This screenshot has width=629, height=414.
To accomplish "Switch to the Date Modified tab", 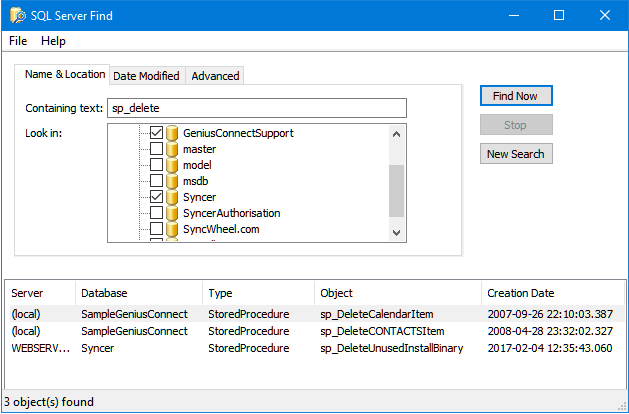I will (146, 76).
